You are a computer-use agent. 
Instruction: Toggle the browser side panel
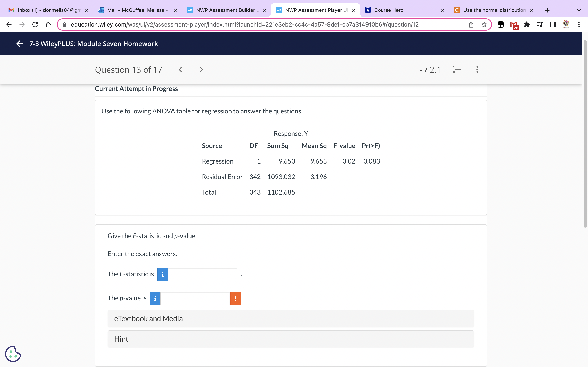tap(553, 24)
